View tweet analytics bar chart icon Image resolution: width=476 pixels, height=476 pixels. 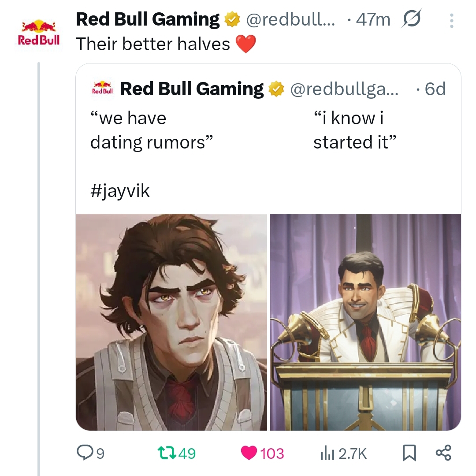pyautogui.click(x=325, y=453)
